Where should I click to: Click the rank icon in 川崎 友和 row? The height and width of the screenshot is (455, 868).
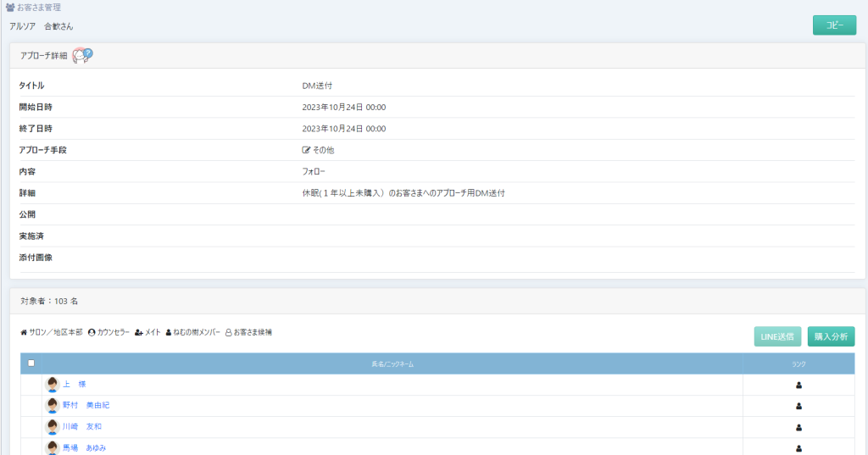point(798,427)
